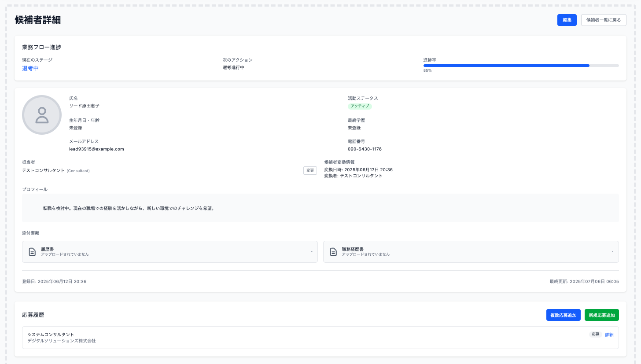Click the 選考中 current stage link
Image resolution: width=641 pixels, height=364 pixels.
[30, 68]
